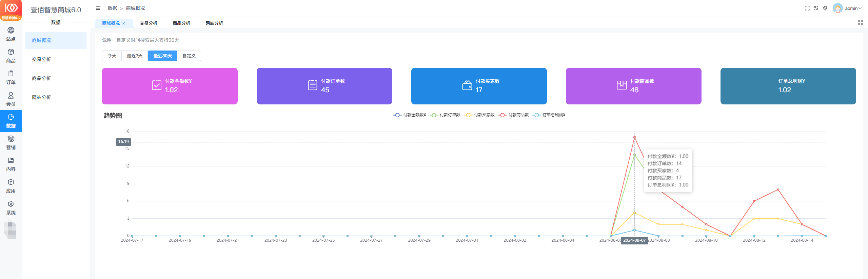Open the 应用 sidebar section
The image size is (868, 279).
coord(11,186)
